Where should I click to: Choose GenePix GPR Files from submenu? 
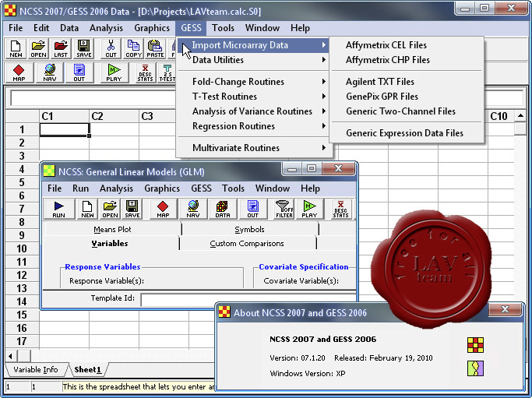407,97
